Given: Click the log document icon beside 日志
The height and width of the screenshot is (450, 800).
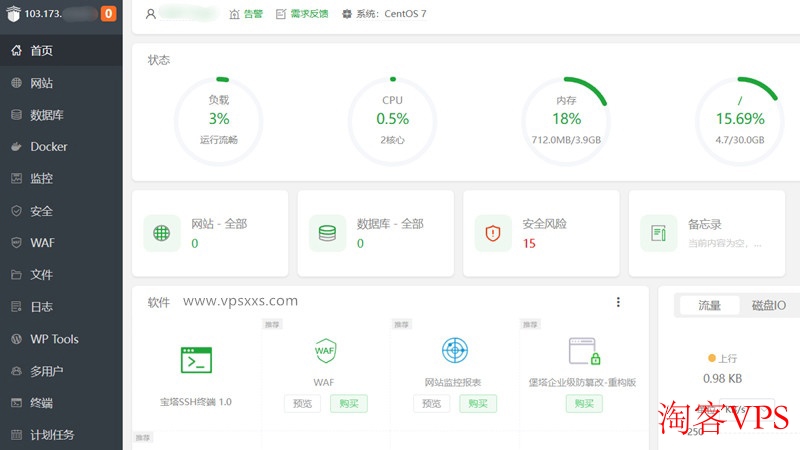Looking at the screenshot, I should [16, 307].
